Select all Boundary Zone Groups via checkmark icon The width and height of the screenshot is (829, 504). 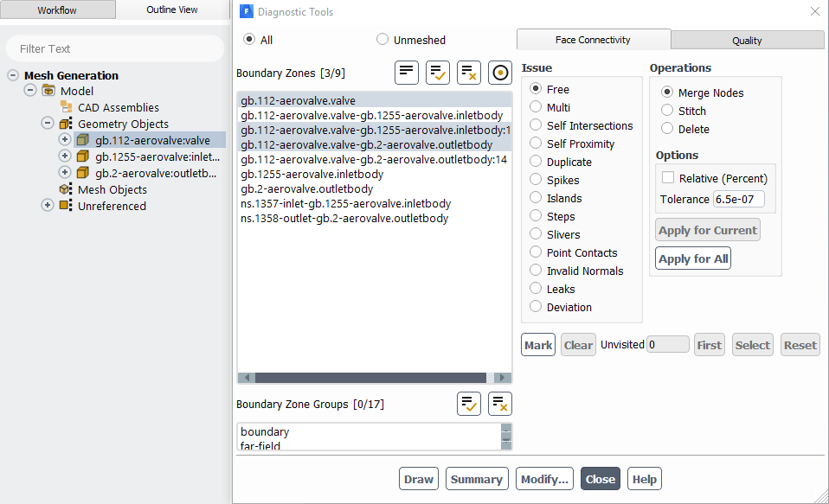click(x=468, y=403)
